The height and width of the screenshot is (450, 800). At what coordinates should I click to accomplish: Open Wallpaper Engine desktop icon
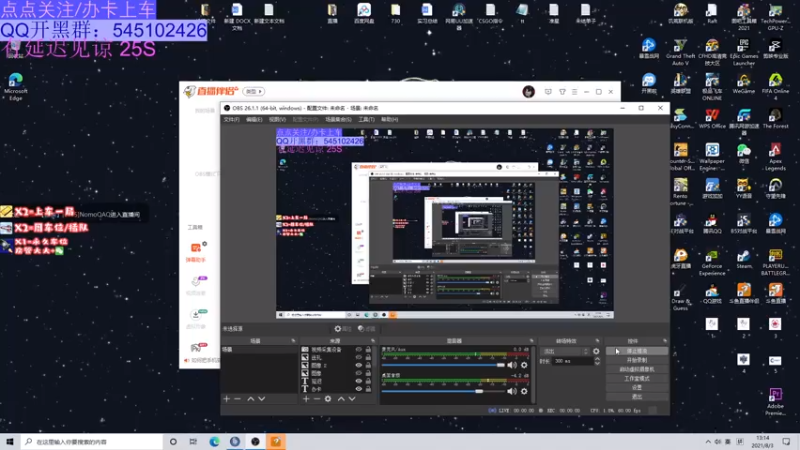click(712, 157)
